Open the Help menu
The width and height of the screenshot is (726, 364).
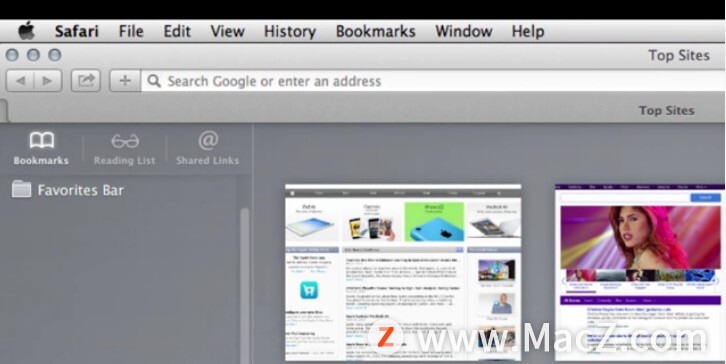click(528, 31)
